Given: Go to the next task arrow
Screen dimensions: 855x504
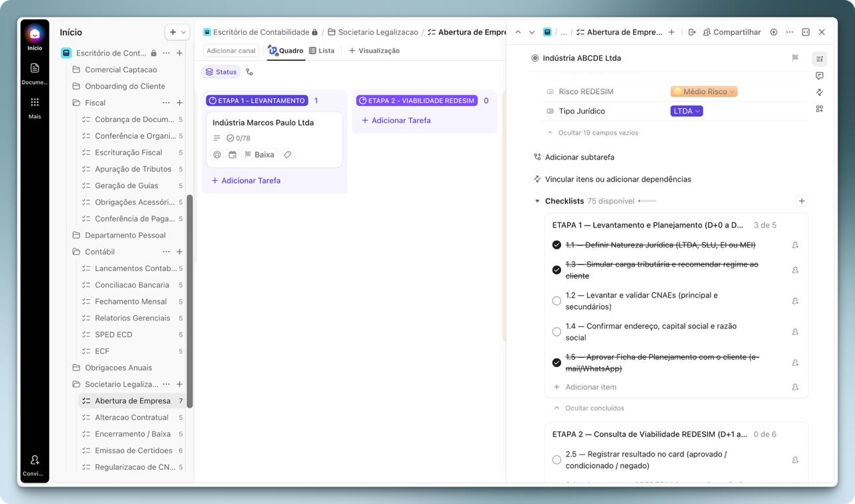Looking at the screenshot, I should (x=532, y=32).
